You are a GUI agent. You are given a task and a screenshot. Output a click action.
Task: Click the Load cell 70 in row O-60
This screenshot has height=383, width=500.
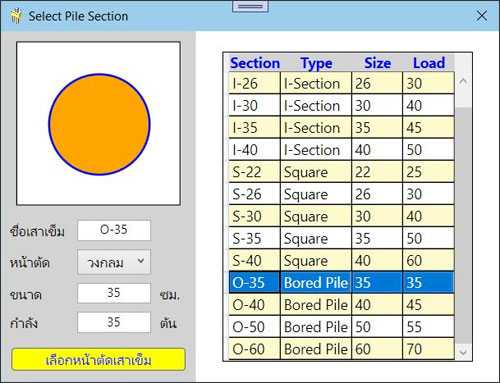point(428,349)
